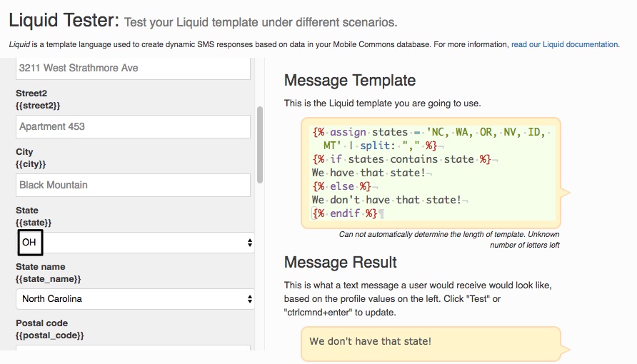
Task: Click the '{{city}}' variable label
Action: click(x=31, y=164)
